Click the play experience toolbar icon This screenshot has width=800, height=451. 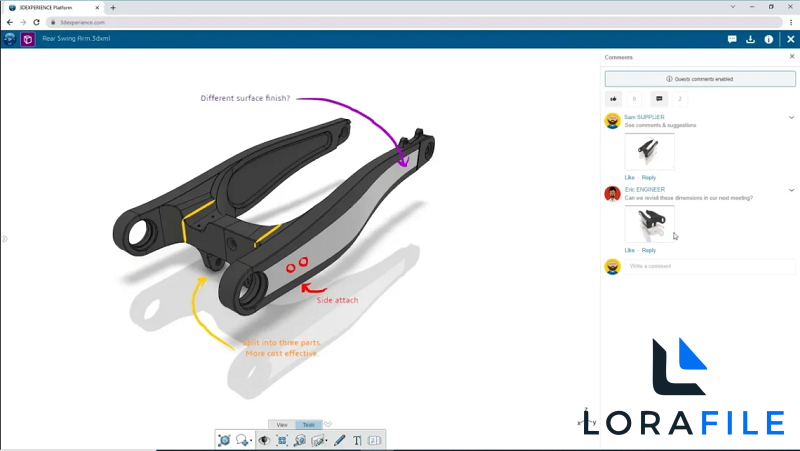pyautogui.click(x=224, y=440)
